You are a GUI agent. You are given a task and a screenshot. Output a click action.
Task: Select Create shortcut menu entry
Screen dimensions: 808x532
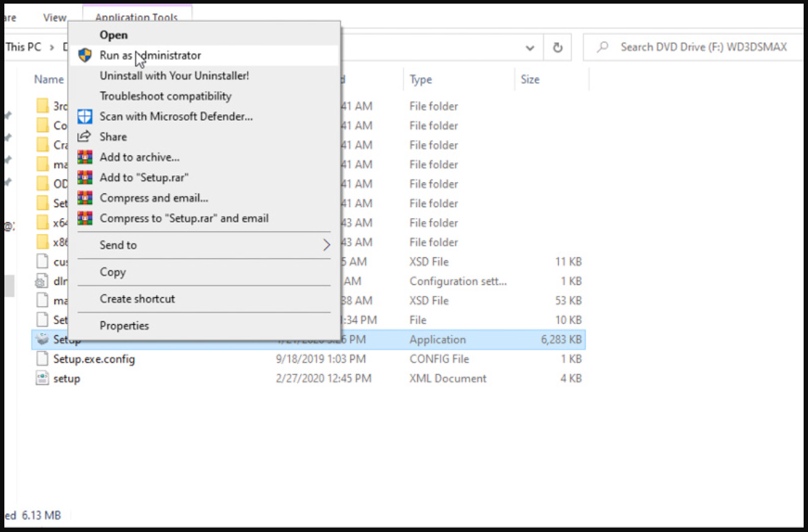pyautogui.click(x=137, y=299)
